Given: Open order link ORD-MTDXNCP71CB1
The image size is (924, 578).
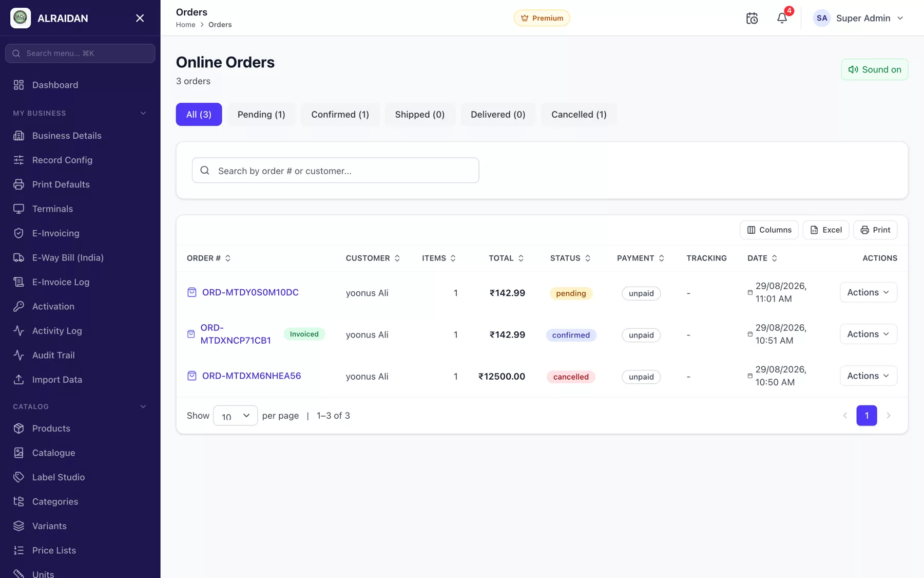Looking at the screenshot, I should pyautogui.click(x=236, y=334).
